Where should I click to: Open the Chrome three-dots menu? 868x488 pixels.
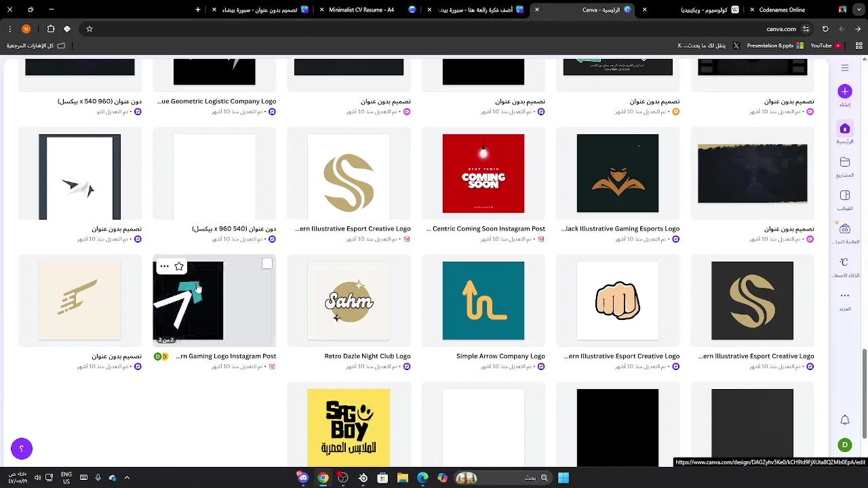(9, 29)
